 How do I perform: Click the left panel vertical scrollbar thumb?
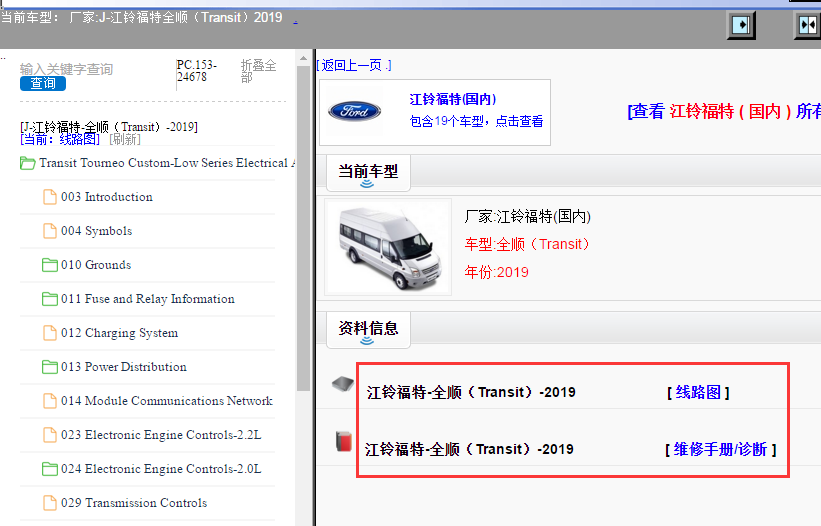pos(303,228)
